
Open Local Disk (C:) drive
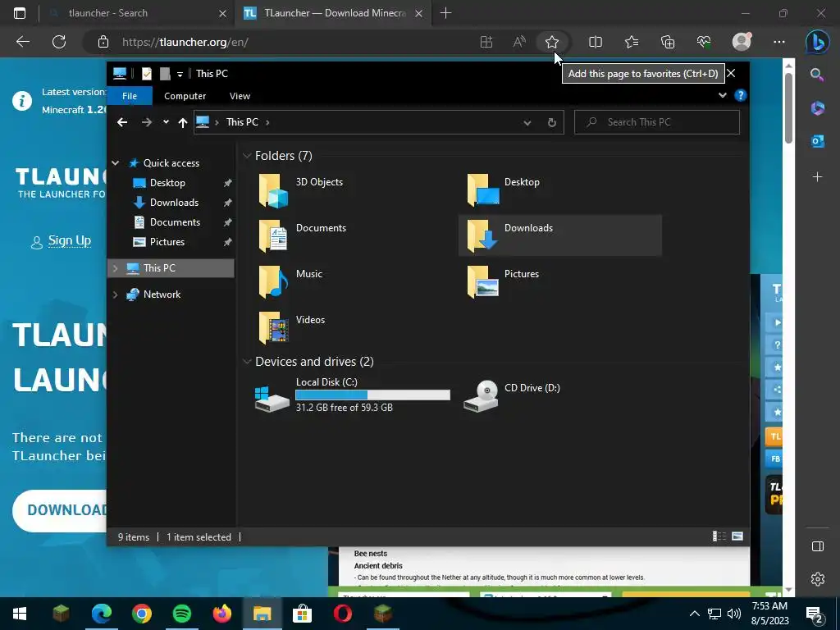353,395
